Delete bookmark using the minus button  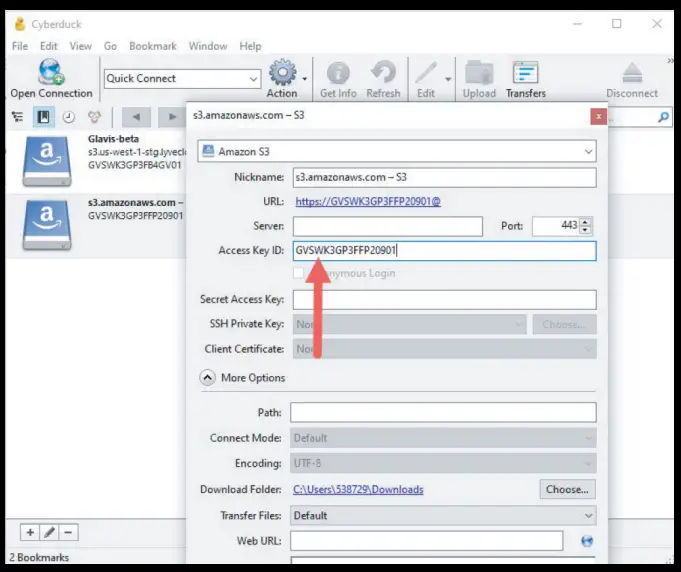[69, 533]
